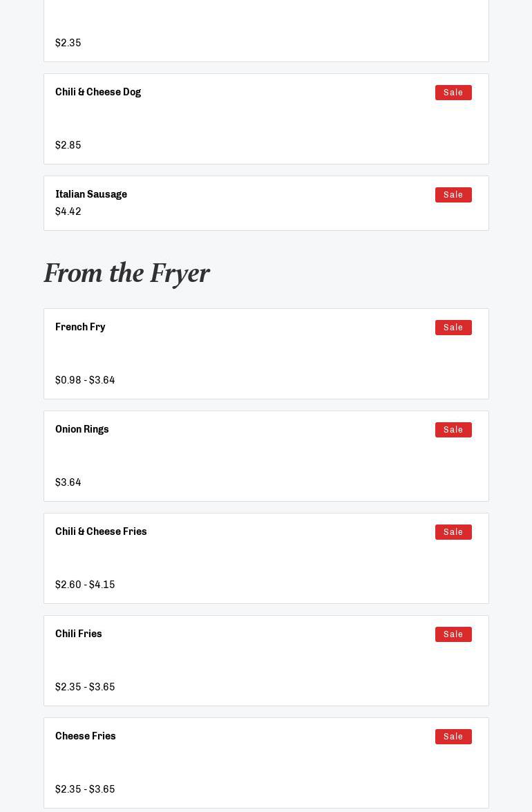The width and height of the screenshot is (532, 812).
Task: Open the French Fry item
Action: [80, 327]
